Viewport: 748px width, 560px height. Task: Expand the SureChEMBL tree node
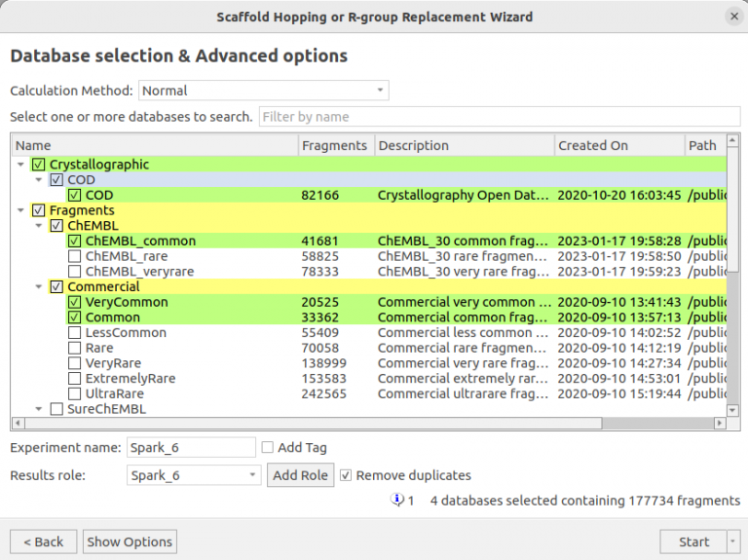[39, 409]
